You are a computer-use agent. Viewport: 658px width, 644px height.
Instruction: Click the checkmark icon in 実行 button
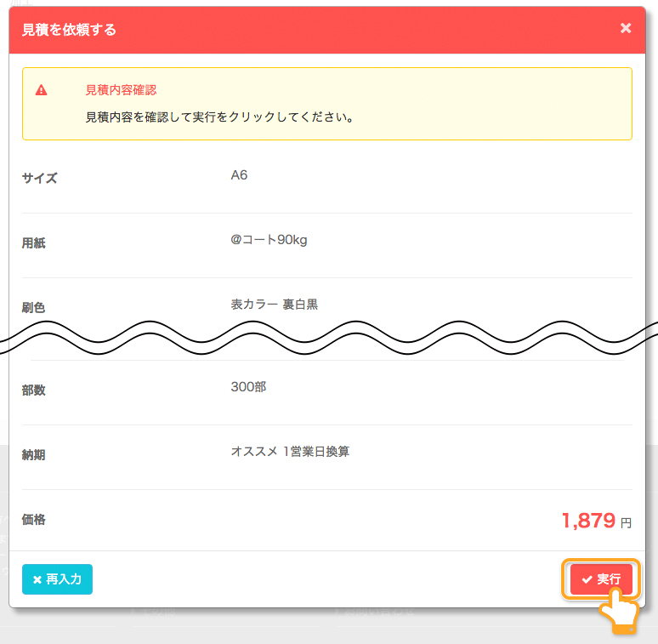pos(587,579)
